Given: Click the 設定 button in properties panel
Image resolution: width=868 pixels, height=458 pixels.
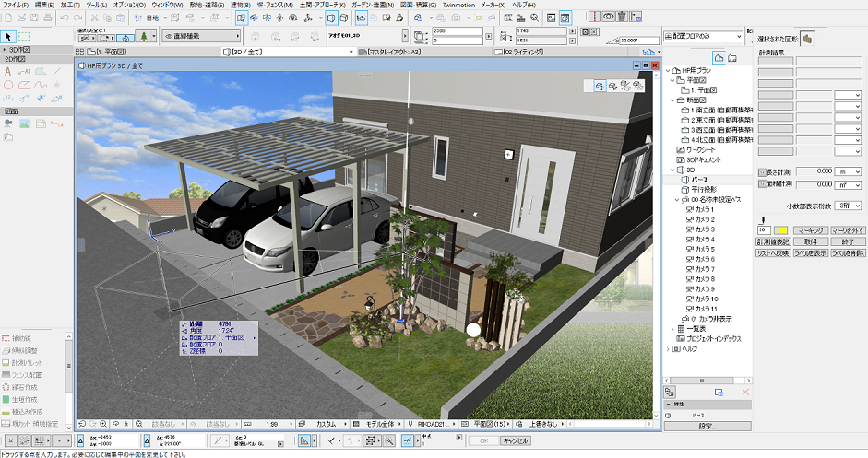Looking at the screenshot, I should [x=707, y=426].
